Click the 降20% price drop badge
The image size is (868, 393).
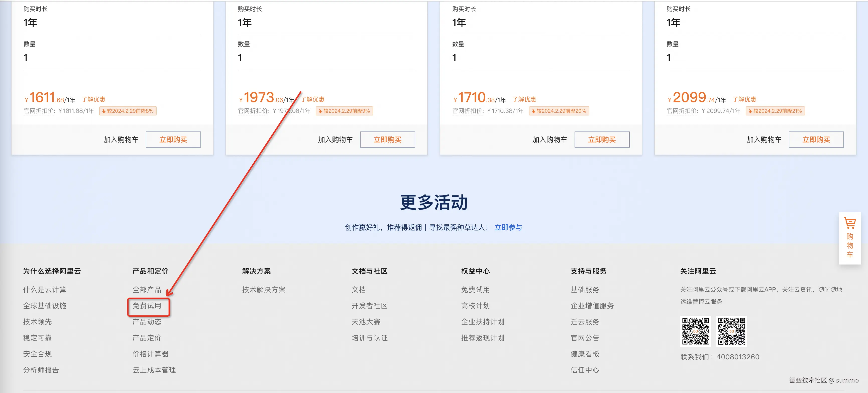[559, 111]
